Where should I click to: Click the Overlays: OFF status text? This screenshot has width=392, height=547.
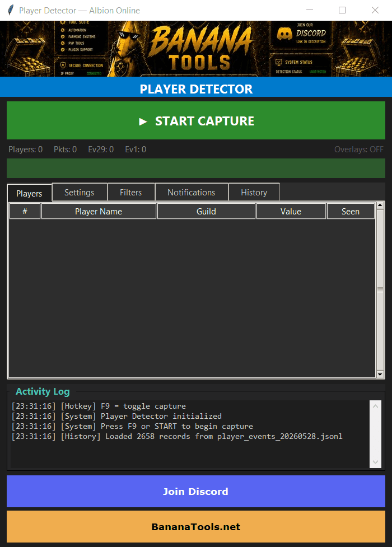point(359,149)
